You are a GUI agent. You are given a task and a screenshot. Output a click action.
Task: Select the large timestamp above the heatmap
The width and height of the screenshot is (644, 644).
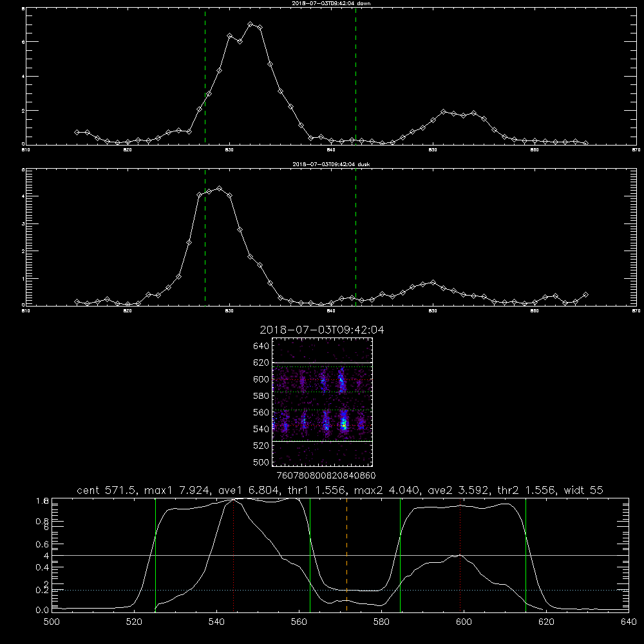click(322, 330)
